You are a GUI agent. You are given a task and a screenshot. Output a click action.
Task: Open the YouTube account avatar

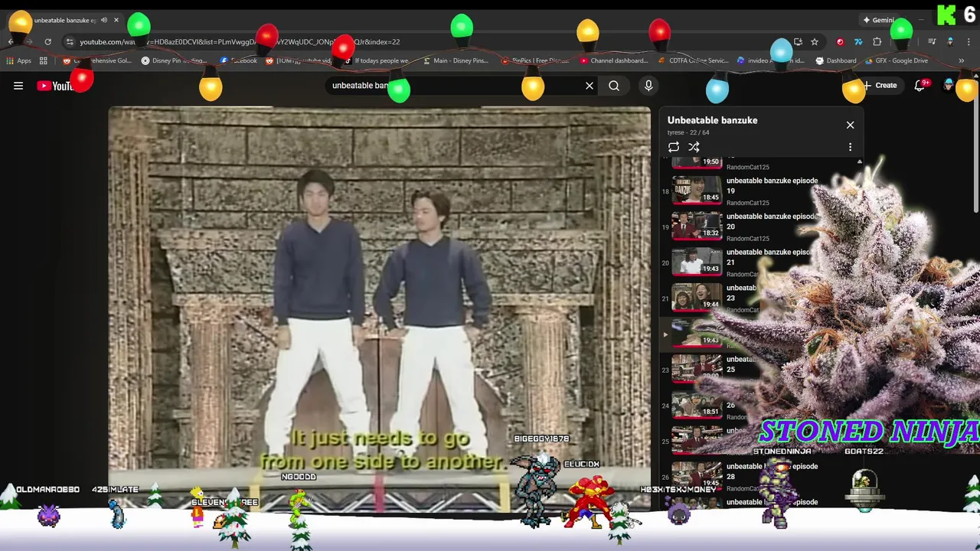949,86
